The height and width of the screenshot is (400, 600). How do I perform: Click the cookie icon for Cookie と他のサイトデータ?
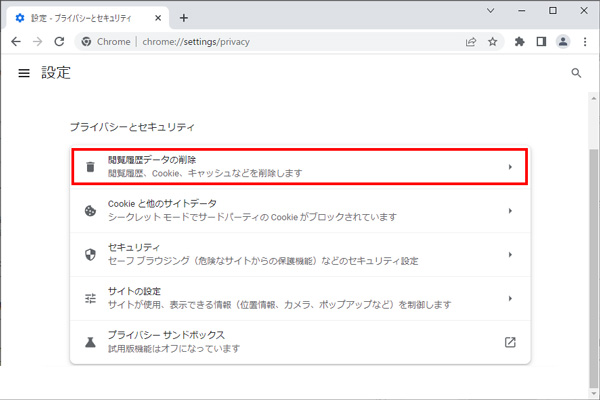[90, 211]
